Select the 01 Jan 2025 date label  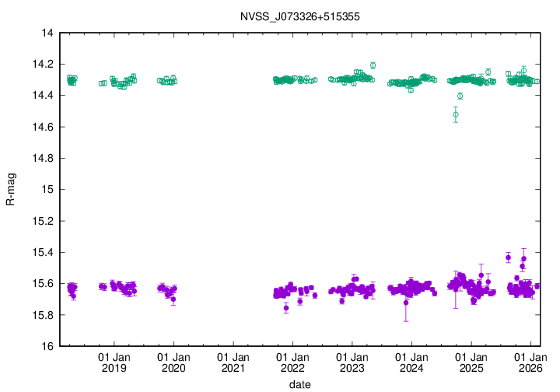[x=471, y=362]
